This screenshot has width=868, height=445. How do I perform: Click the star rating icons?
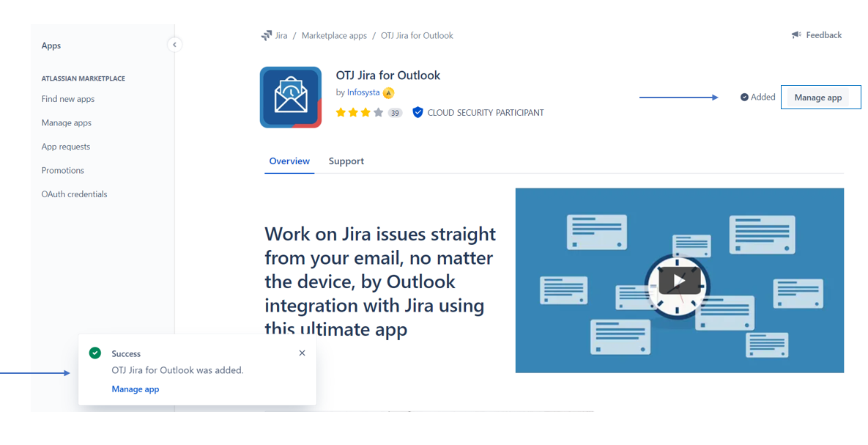[359, 112]
